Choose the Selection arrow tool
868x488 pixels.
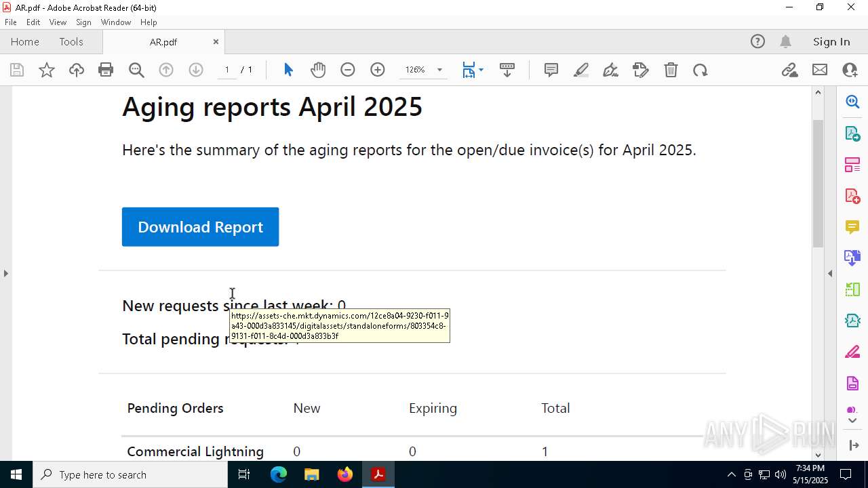288,70
